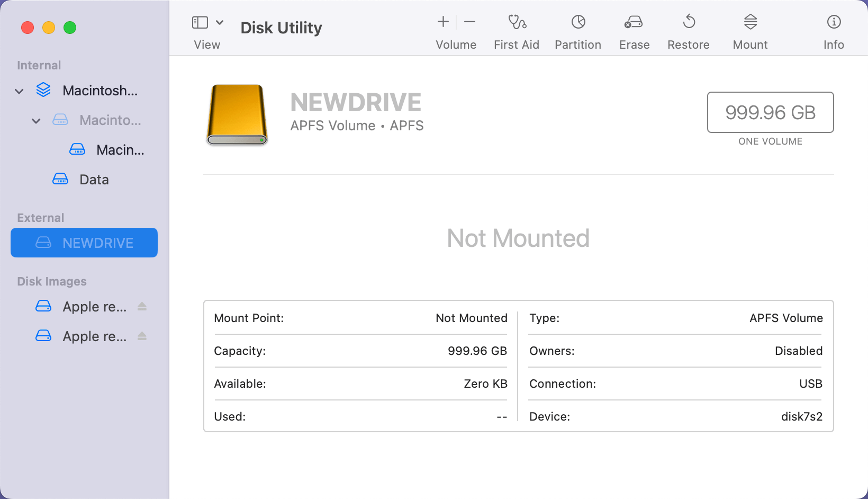
Task: Select the Macintosh HD disk
Action: (x=100, y=91)
